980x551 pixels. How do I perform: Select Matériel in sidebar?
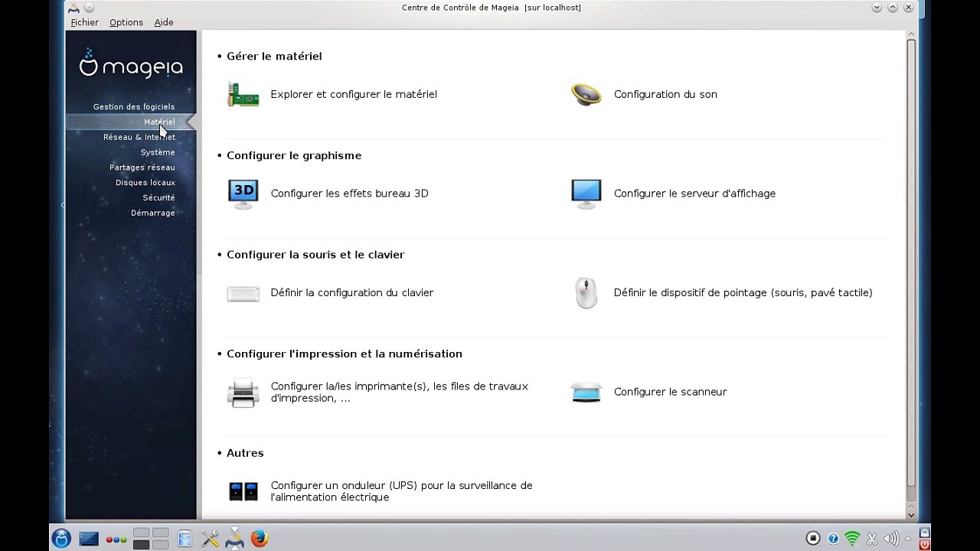point(159,122)
